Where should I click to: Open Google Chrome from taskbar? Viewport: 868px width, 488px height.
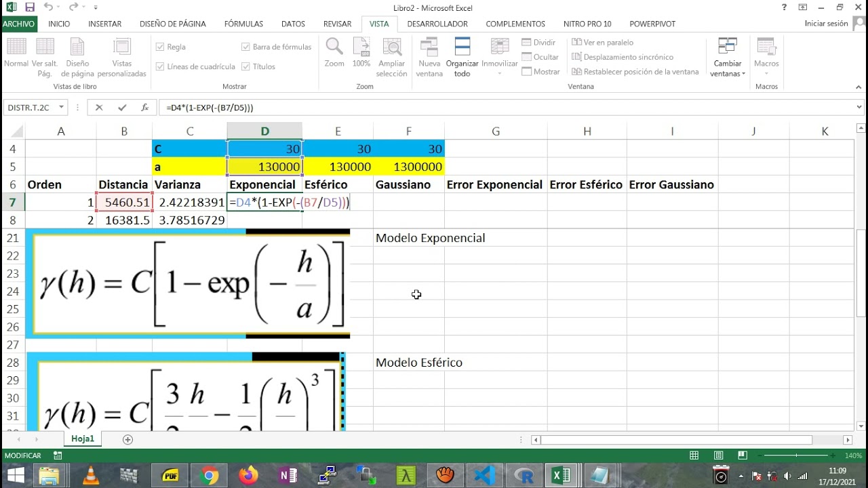[210, 476]
